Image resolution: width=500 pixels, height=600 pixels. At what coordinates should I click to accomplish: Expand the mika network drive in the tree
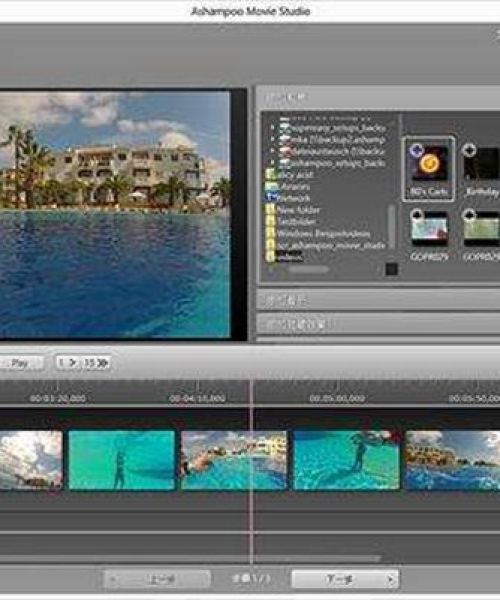click(272, 139)
